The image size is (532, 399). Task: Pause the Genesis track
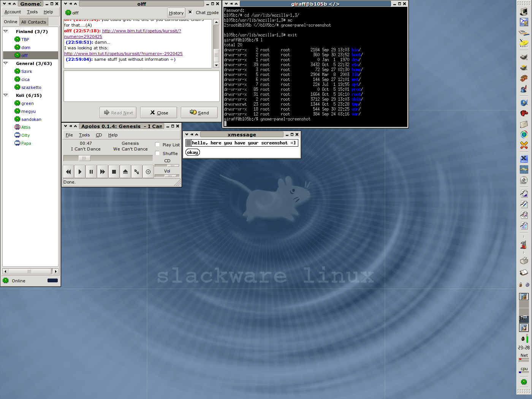[91, 172]
